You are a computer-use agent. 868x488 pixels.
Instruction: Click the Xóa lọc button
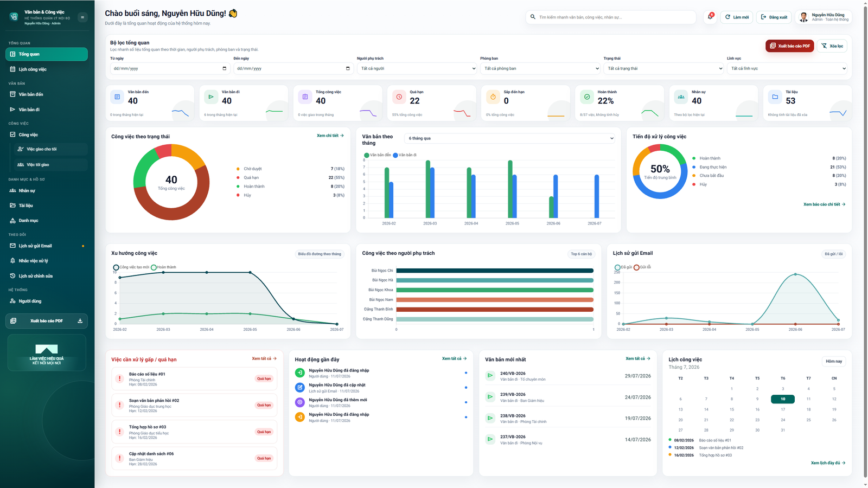pyautogui.click(x=832, y=46)
